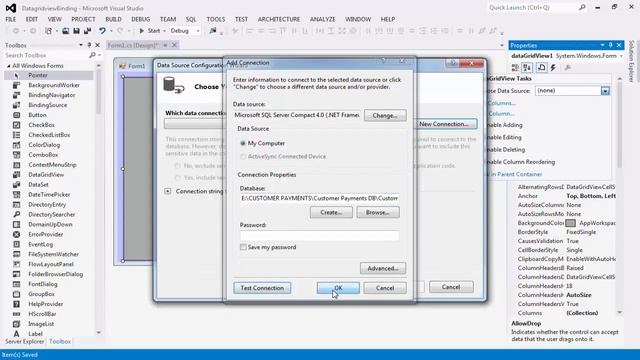
Task: Open the DEBUG menu
Action: [x=140, y=19]
